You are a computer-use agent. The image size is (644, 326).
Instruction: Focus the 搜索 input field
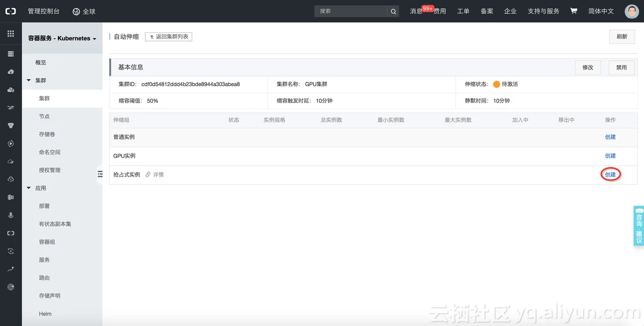(351, 12)
